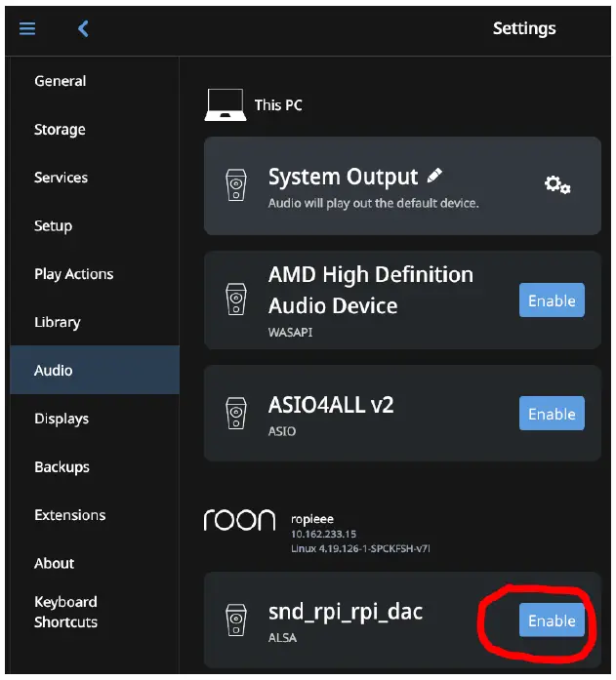Show the Extensions settings page
This screenshot has height=680, width=616.
69,515
